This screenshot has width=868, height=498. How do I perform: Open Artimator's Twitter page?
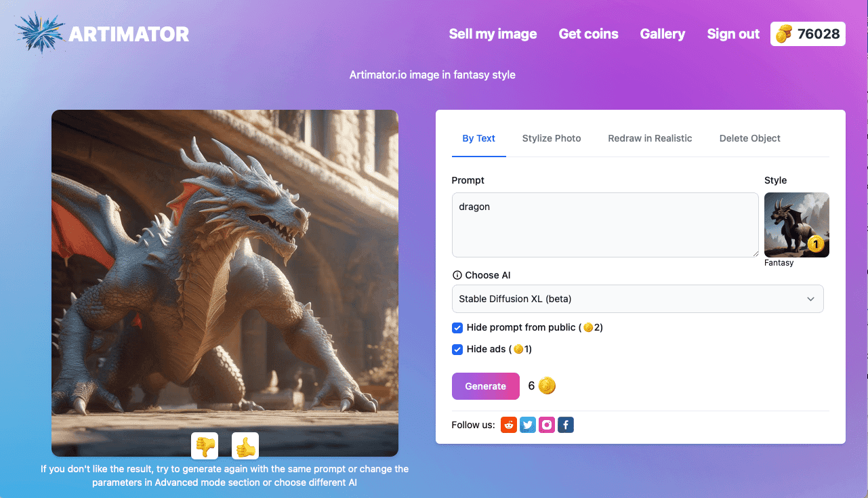528,425
